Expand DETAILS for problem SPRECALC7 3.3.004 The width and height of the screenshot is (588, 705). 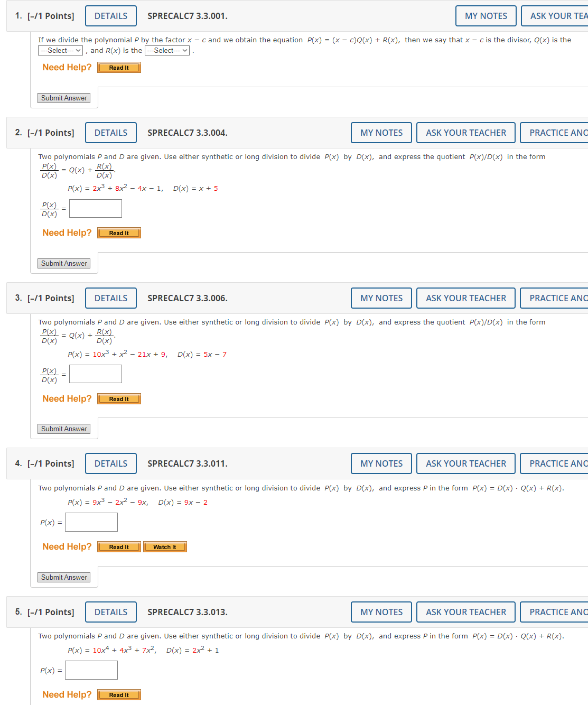pos(110,132)
